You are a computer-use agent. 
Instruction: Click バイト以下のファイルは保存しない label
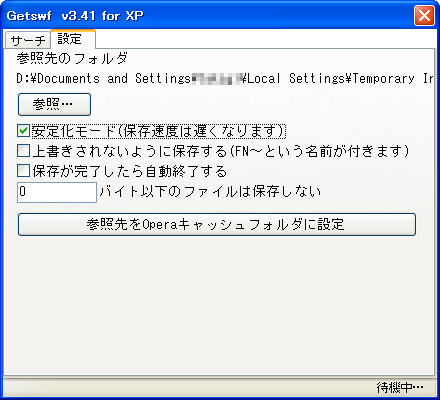pos(210,191)
